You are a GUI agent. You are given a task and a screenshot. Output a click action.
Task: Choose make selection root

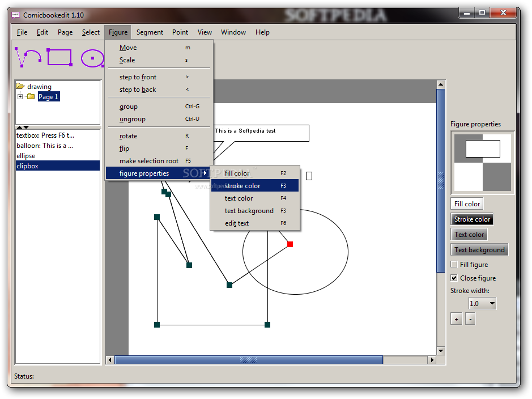pyautogui.click(x=159, y=161)
